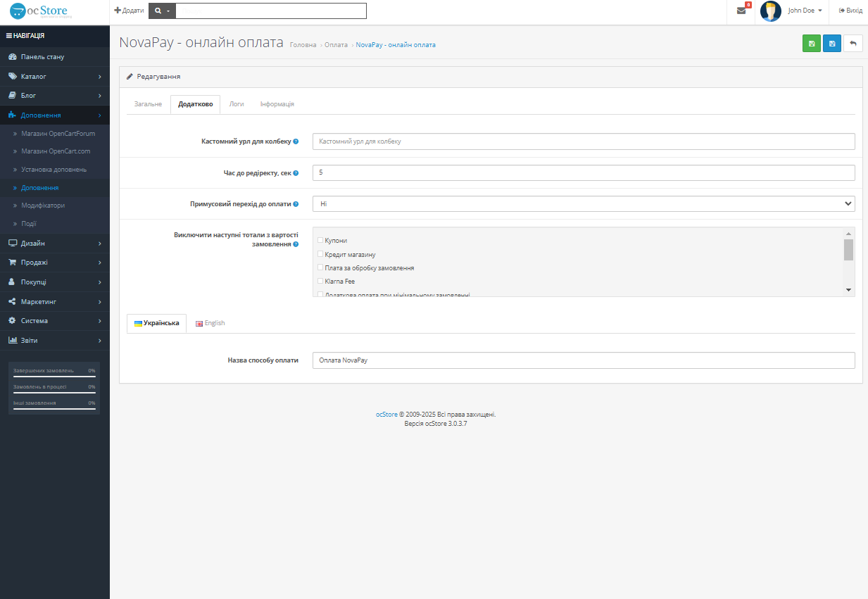Click help icon for Час до редіректу
This screenshot has width=868, height=599.
click(296, 173)
